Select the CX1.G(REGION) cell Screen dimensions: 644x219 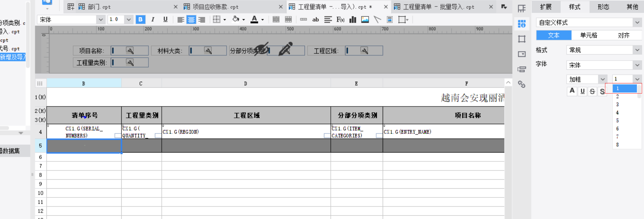click(246, 131)
